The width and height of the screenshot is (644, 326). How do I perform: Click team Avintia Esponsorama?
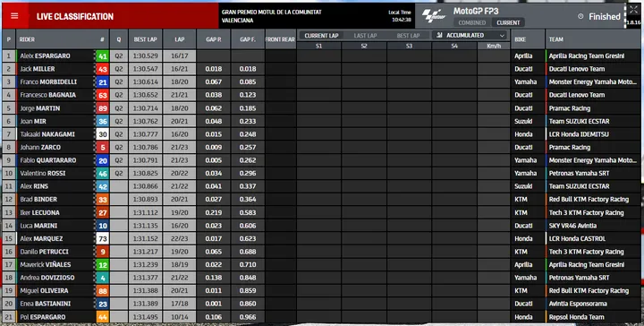[x=578, y=304]
